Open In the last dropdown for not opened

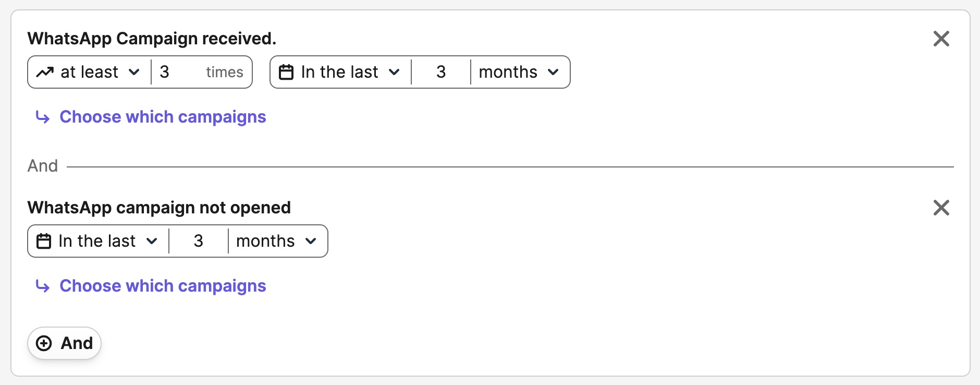point(107,241)
